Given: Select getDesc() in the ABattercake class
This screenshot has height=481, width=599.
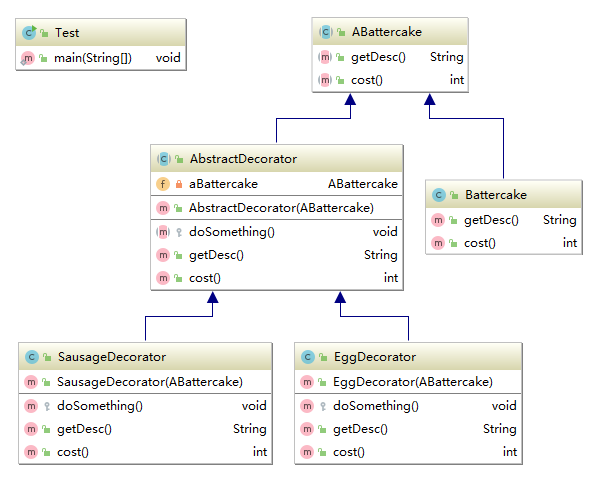Looking at the screenshot, I should (x=378, y=57).
